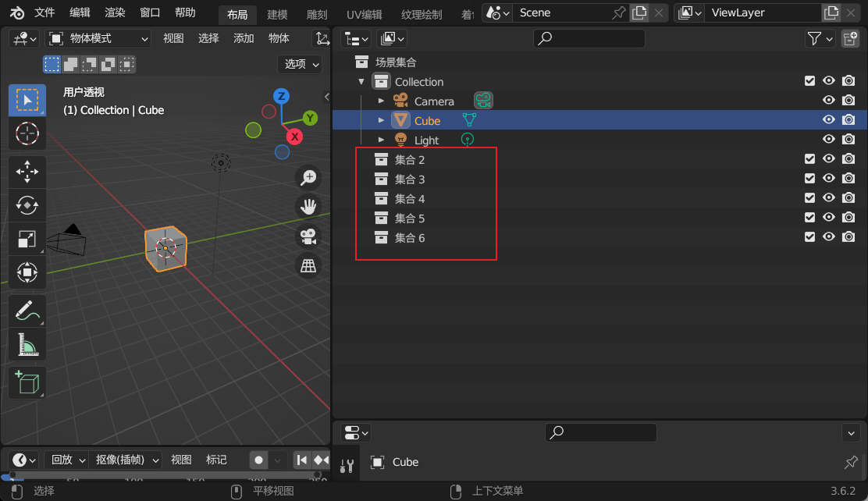Open the 编辑 menu

[80, 12]
